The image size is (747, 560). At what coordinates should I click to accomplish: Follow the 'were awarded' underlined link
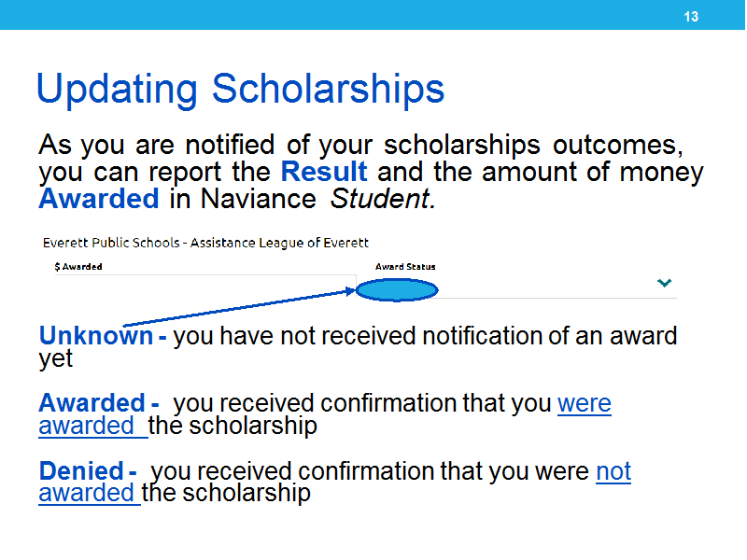(585, 403)
